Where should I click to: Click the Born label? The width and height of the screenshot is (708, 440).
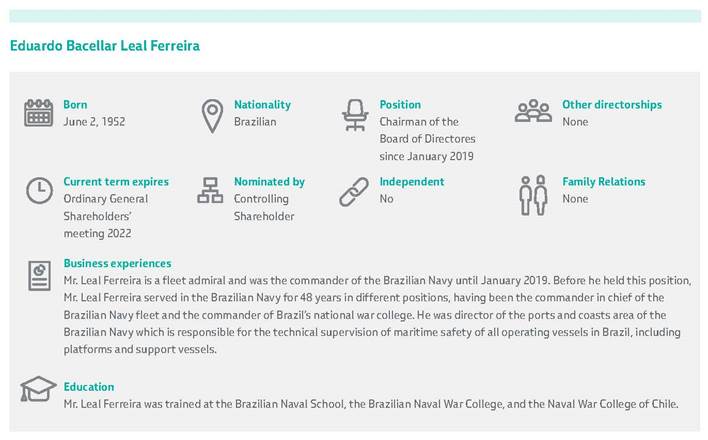pyautogui.click(x=75, y=104)
